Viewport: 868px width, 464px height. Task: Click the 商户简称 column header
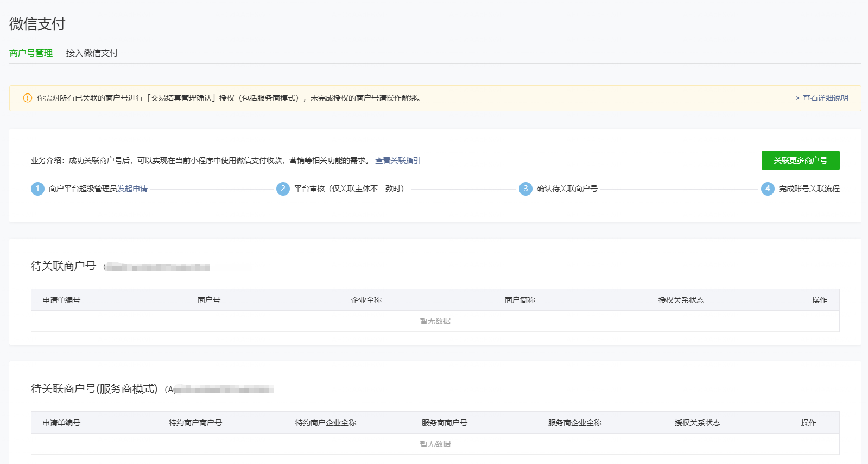pos(520,300)
